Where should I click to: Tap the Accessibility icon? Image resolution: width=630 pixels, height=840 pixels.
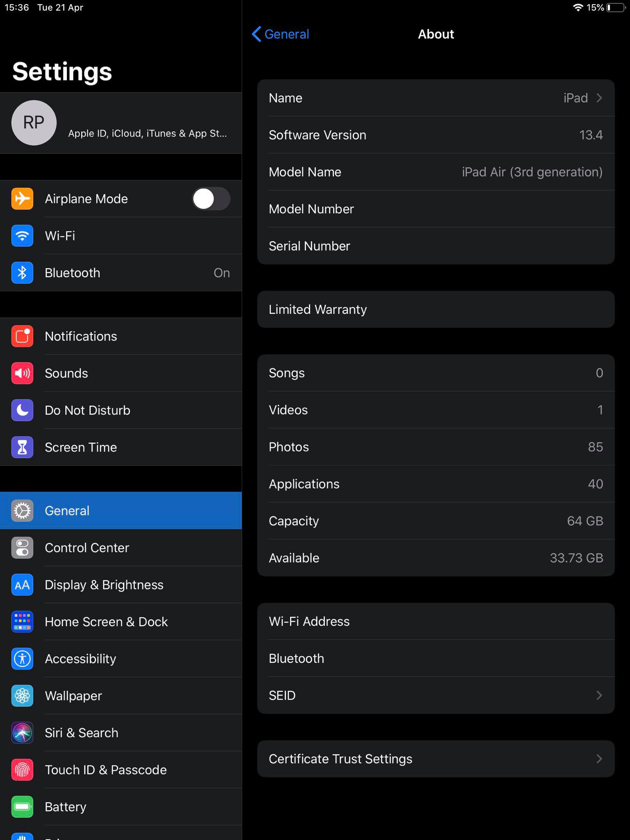(x=22, y=659)
